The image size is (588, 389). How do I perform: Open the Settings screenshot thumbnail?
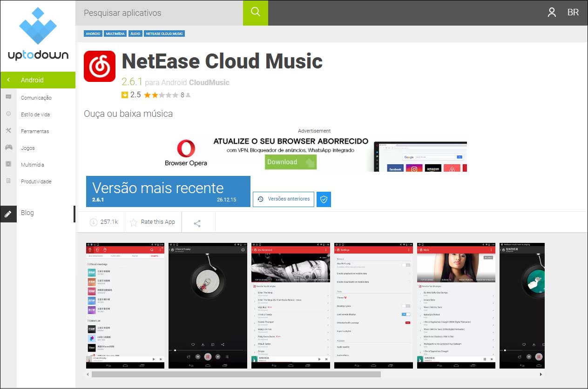[373, 306]
